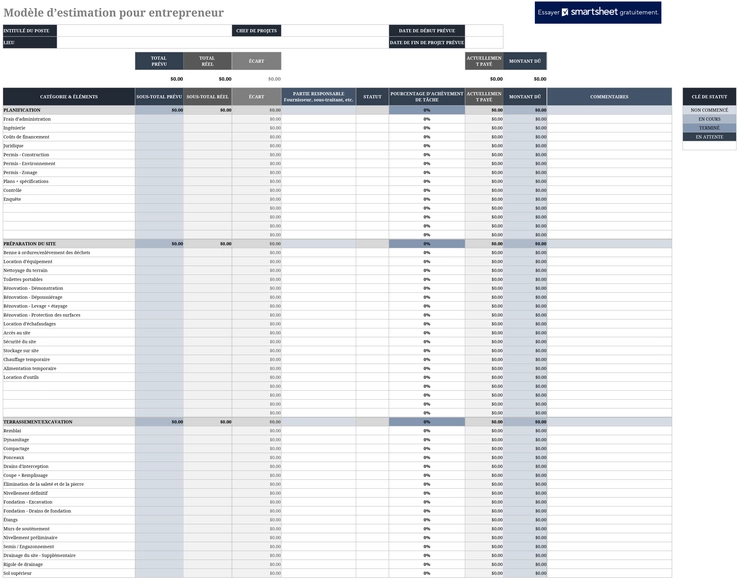This screenshot has height=581, width=738.
Task: Click the page title 'Modèle d'estimation pour entrepreneur'
Action: click(113, 13)
